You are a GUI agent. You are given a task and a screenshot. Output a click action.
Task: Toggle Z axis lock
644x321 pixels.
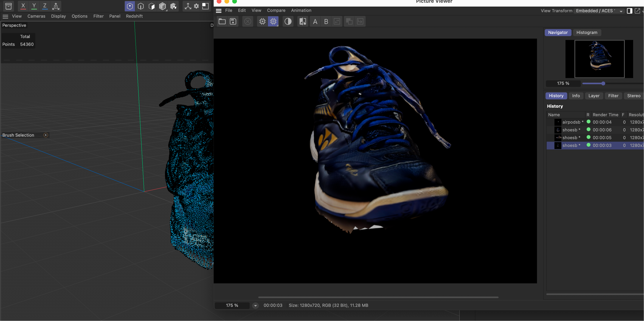pos(45,6)
